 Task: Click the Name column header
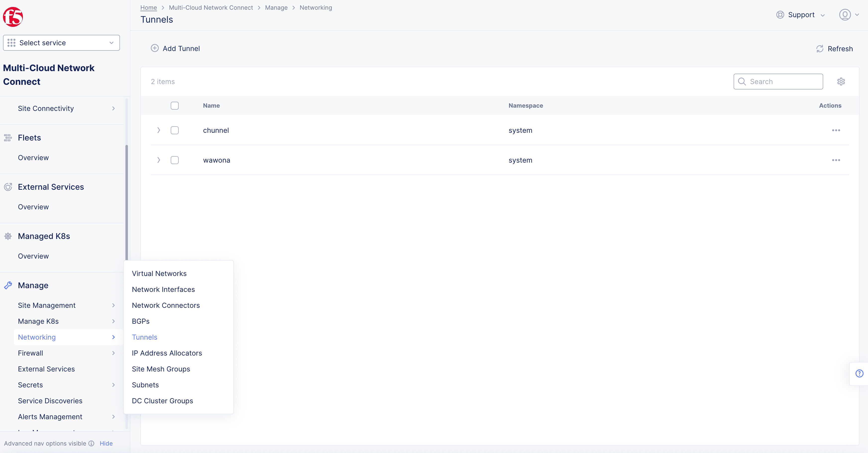pyautogui.click(x=211, y=106)
